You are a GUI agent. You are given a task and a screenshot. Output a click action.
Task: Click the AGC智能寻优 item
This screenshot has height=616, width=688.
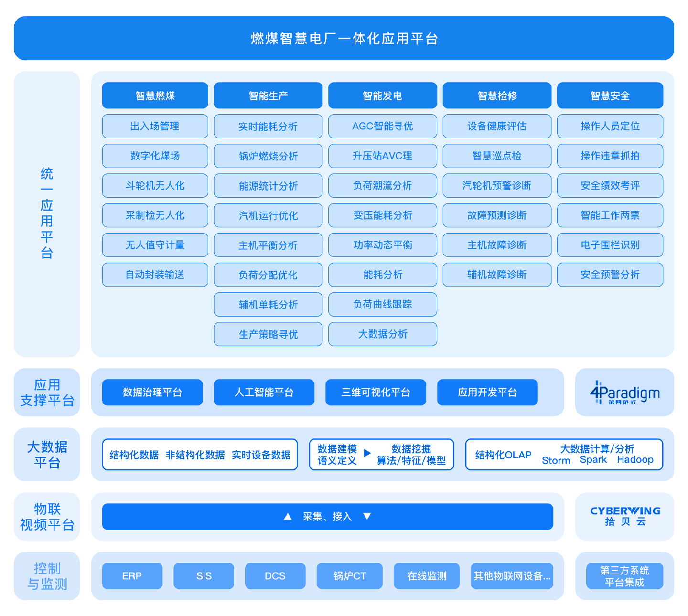383,126
